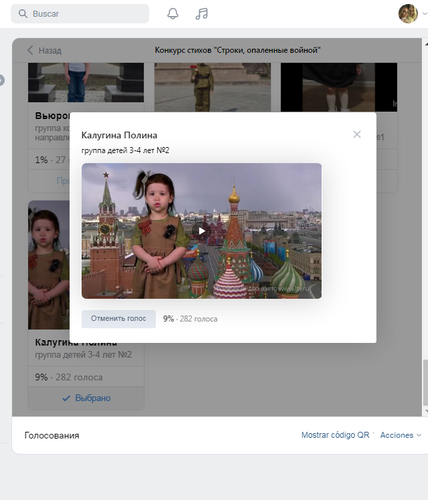Open Mostrar código QR link

click(x=335, y=435)
